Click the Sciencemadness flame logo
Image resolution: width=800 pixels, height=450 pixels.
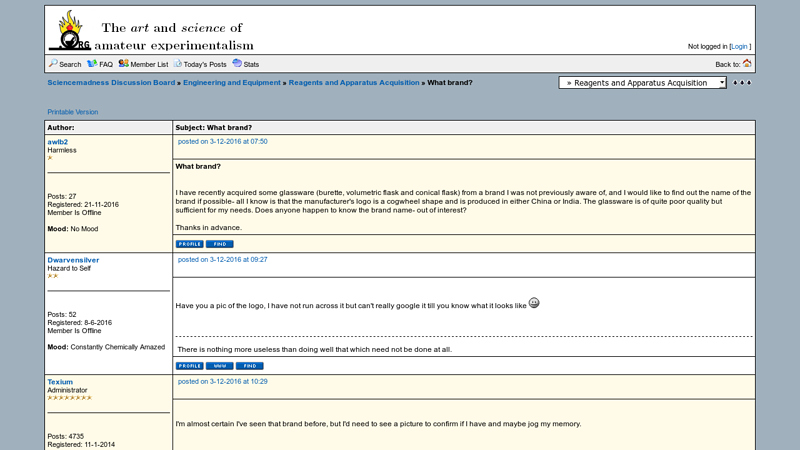click(x=70, y=31)
